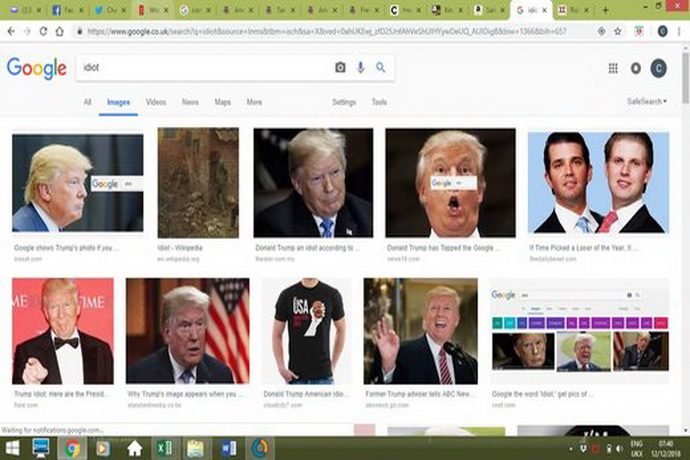
Task: Open the search Tools options
Action: 379,102
